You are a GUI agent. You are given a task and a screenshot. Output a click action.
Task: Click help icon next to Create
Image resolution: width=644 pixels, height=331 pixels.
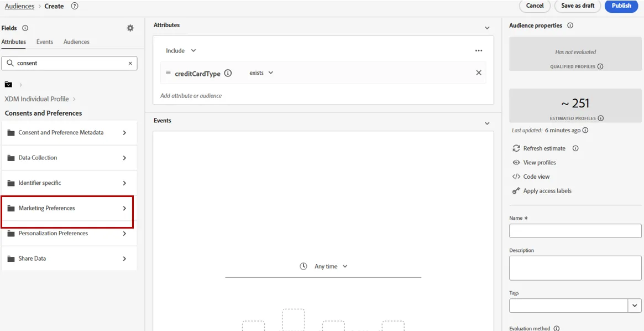74,6
